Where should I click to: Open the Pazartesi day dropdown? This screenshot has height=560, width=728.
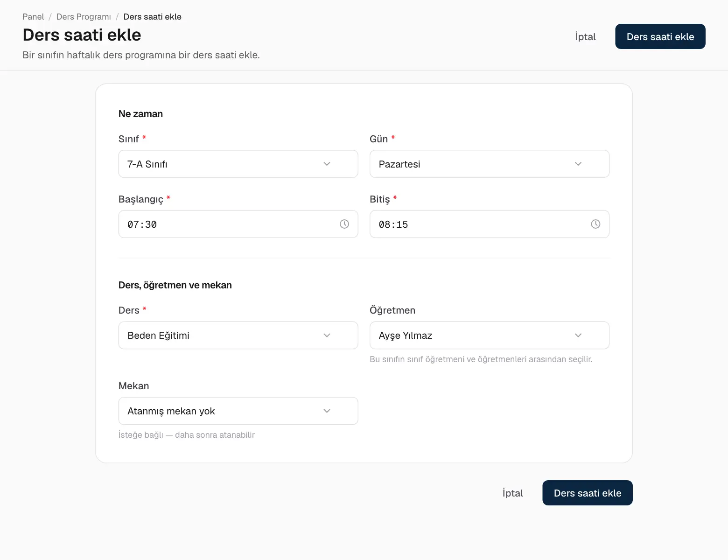pyautogui.click(x=490, y=164)
